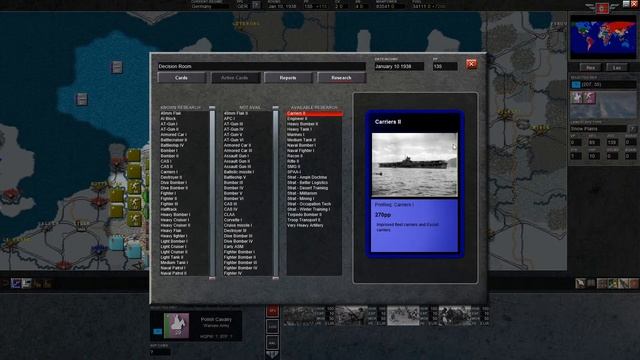This screenshot has height=360, width=640.
Task: Close the Decision Room dialog
Action: tap(471, 64)
